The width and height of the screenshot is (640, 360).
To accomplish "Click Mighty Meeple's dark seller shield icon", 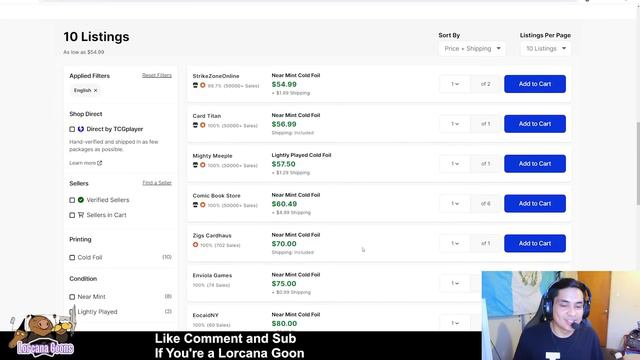I will 196,165.
